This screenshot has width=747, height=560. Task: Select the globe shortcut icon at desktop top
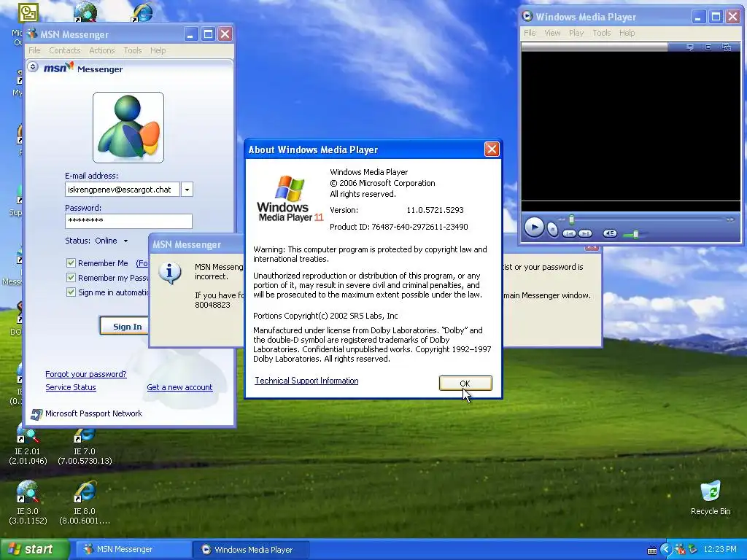point(85,12)
